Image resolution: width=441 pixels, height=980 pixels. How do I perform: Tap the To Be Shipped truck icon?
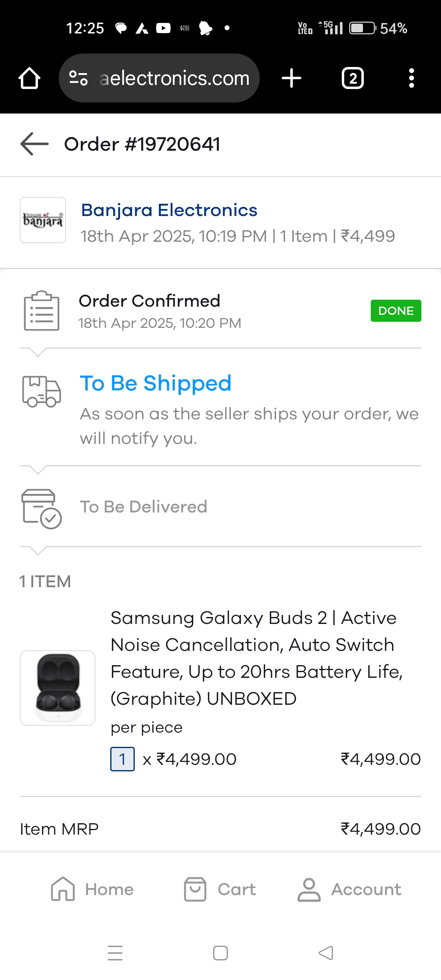pyautogui.click(x=42, y=392)
